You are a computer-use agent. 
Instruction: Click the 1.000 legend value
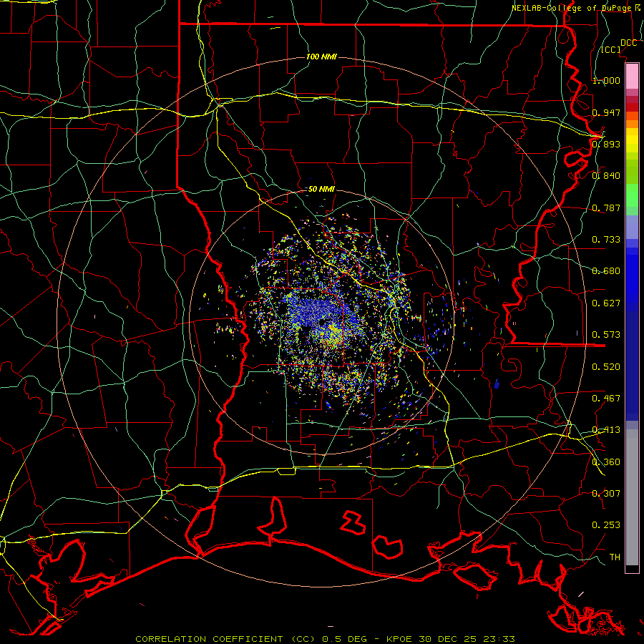click(606, 80)
